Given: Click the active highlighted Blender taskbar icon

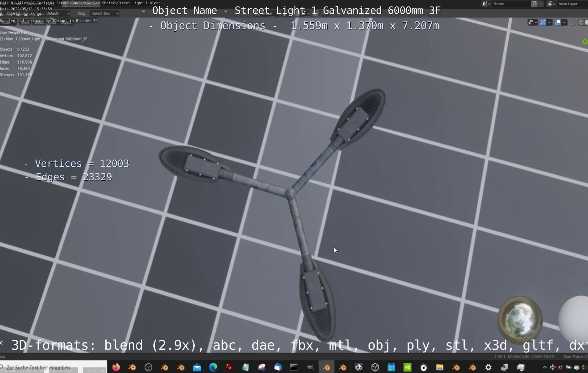Looking at the screenshot, I should pos(326,367).
